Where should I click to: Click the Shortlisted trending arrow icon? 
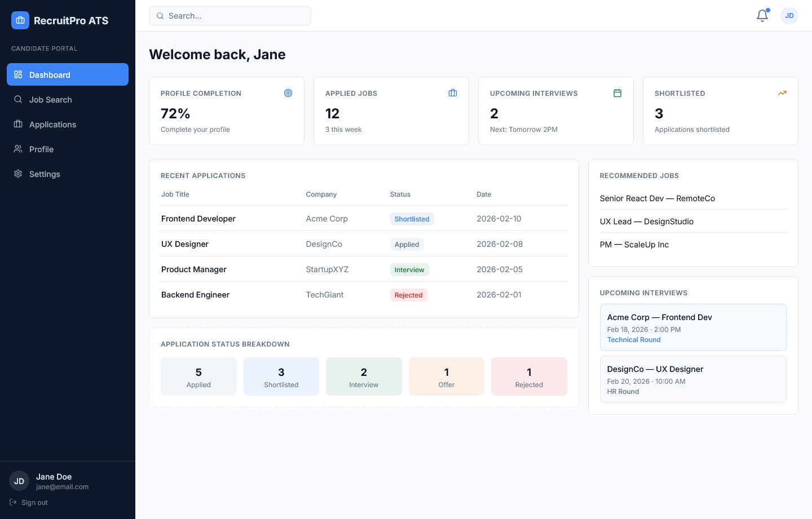click(x=782, y=93)
